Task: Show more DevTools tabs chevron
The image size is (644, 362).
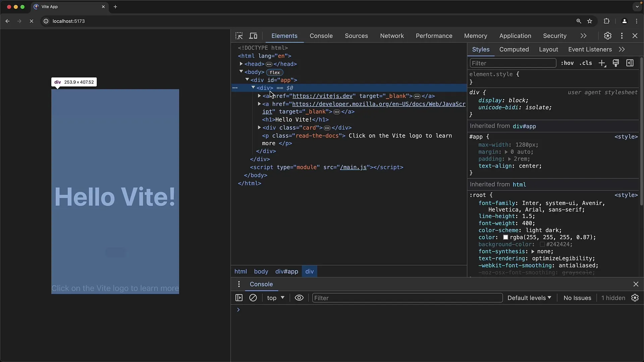Action: pyautogui.click(x=584, y=36)
